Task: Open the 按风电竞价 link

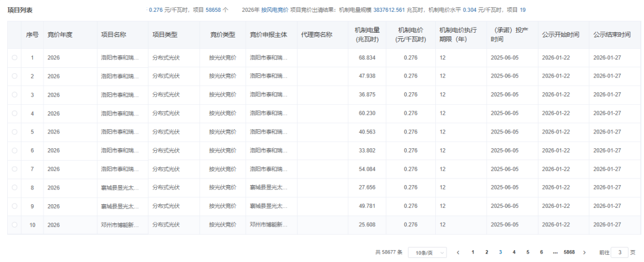Action: [274, 10]
